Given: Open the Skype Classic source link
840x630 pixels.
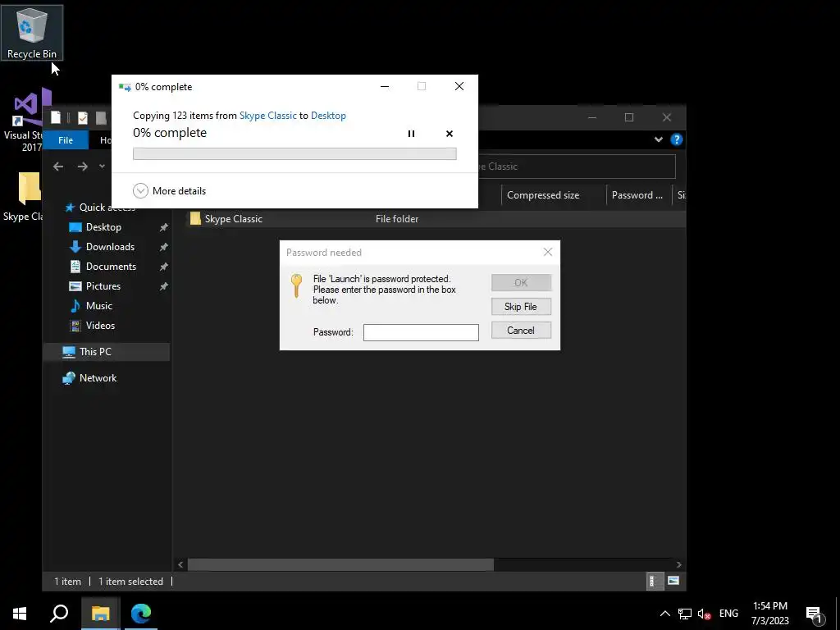Looking at the screenshot, I should [x=268, y=115].
